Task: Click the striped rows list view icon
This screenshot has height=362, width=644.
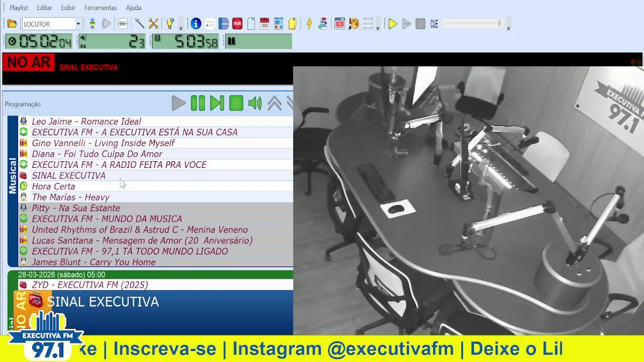Action: coord(368,24)
